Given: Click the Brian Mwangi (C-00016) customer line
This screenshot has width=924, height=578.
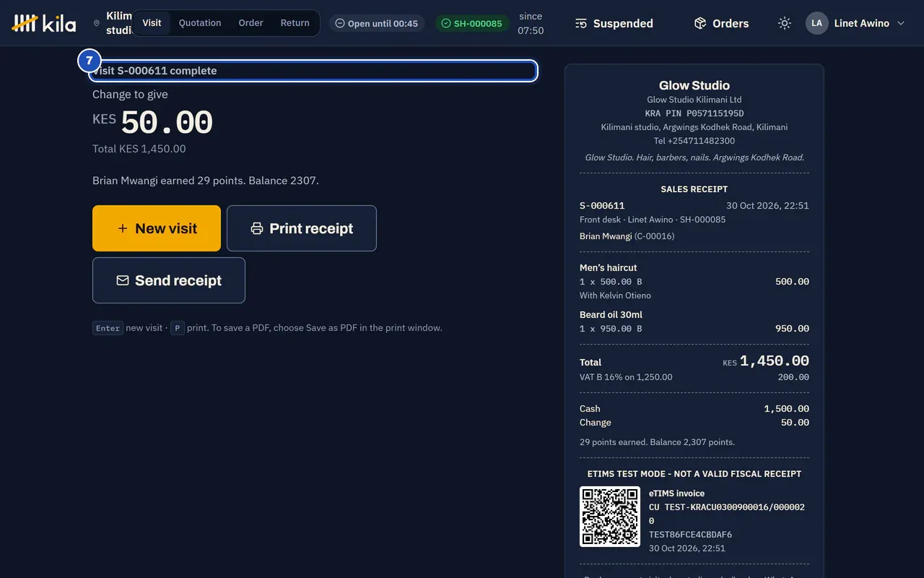Looking at the screenshot, I should point(627,236).
